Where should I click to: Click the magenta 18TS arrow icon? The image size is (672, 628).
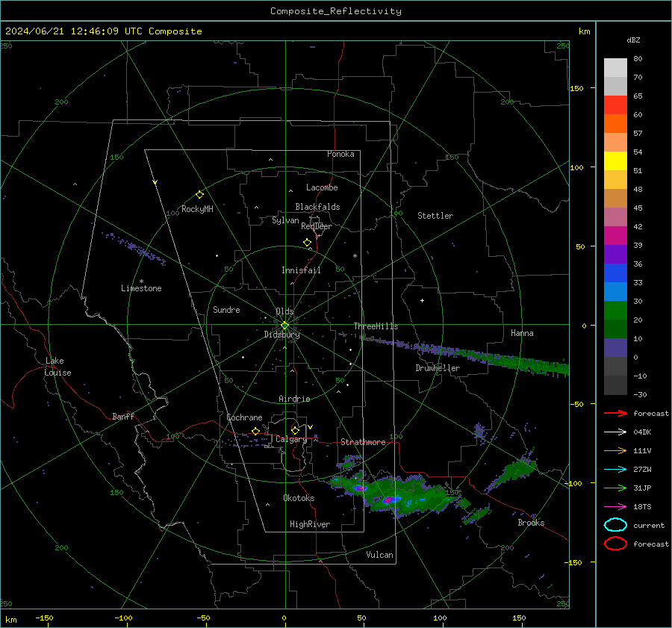coord(615,507)
